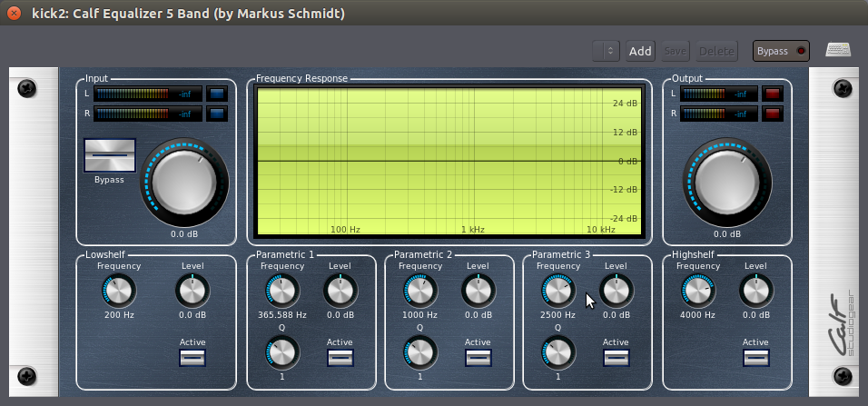Click the Input R level meter
This screenshot has height=406, width=868.
point(147,114)
